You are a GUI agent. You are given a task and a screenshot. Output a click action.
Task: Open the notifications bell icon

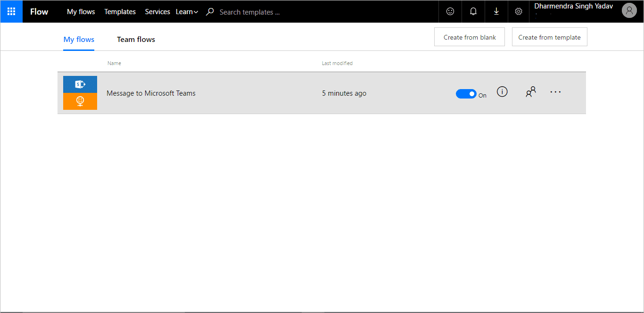coord(473,11)
